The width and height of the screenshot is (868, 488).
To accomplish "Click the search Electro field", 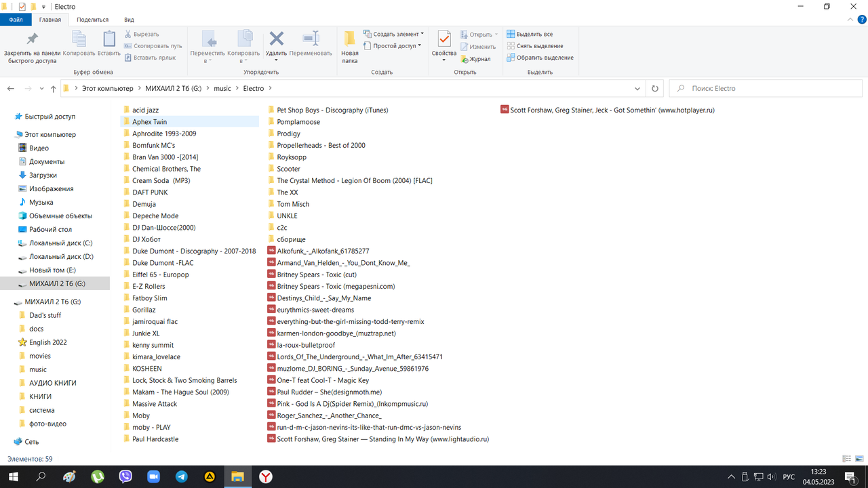I will (x=765, y=89).
